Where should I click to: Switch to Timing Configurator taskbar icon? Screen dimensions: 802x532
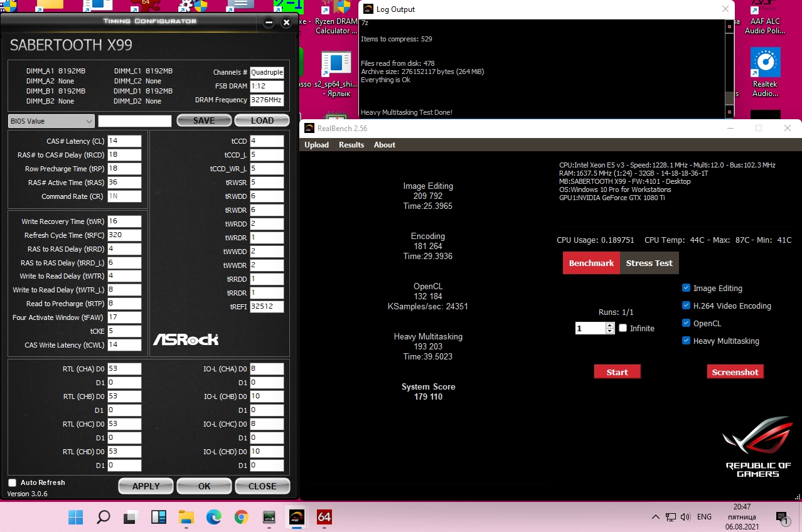pyautogui.click(x=269, y=517)
